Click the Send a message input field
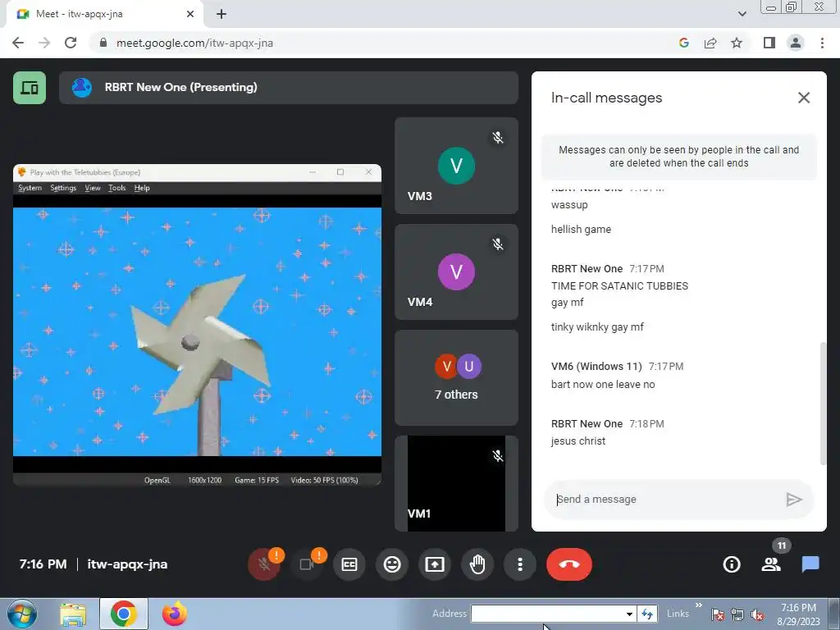This screenshot has height=630, width=840. click(664, 500)
